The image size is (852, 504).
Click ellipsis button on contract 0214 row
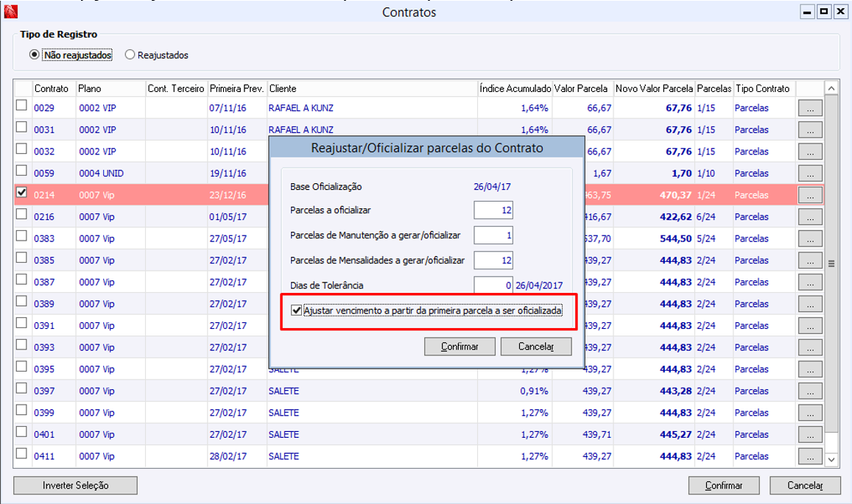(810, 195)
